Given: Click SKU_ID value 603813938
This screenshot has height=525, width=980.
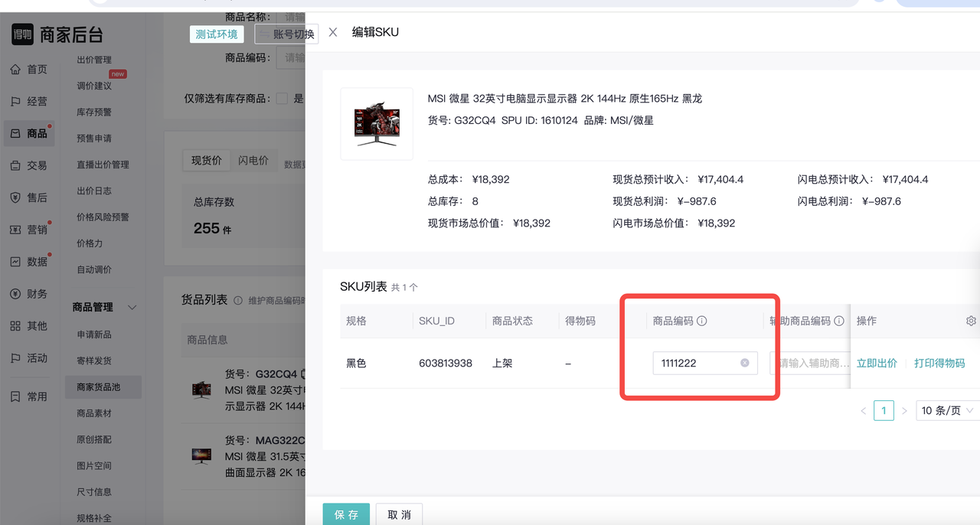Looking at the screenshot, I should click(x=446, y=364).
